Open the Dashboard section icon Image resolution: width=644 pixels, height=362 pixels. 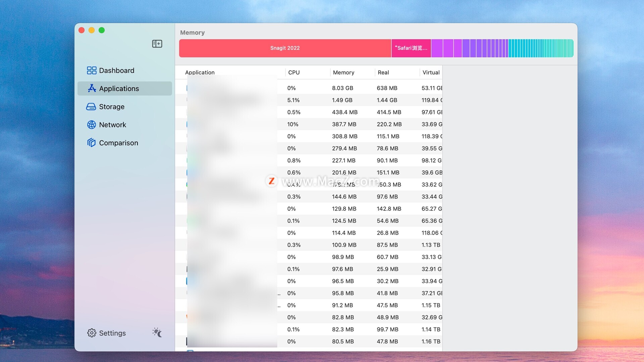click(91, 70)
